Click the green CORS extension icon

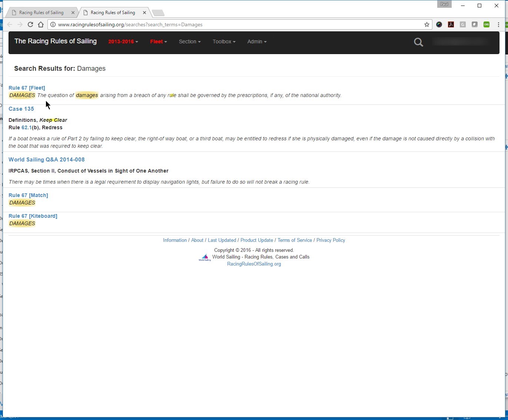click(x=487, y=24)
